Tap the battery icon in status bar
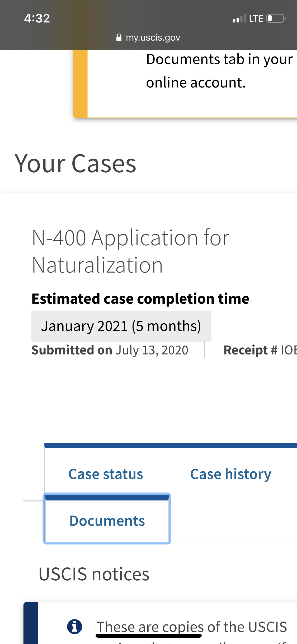 276,19
